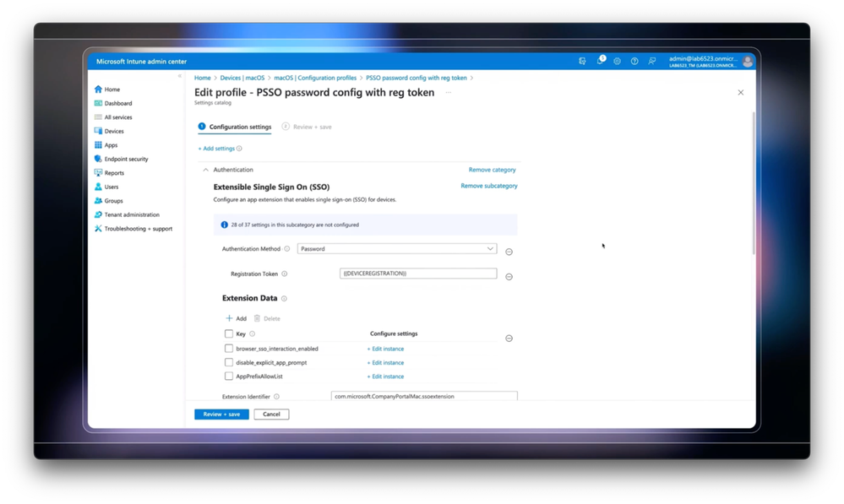Open Troubleshooting + support in sidebar
This screenshot has height=504, width=844.
(139, 229)
